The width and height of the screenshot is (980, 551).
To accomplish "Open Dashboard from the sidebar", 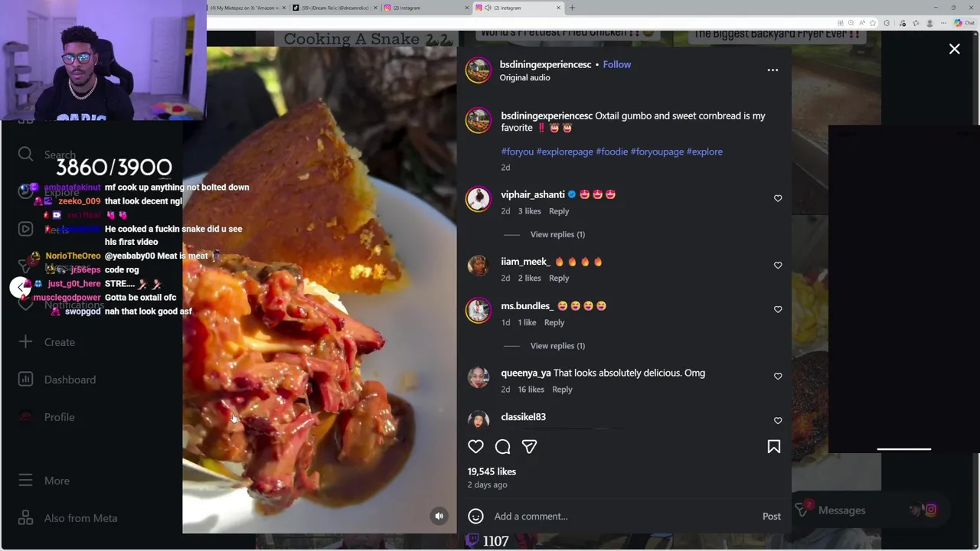I will click(69, 380).
